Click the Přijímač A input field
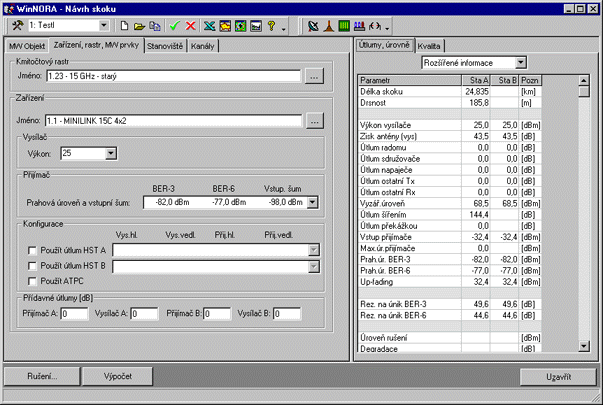Screen dimensions: 603x405 (x=74, y=313)
